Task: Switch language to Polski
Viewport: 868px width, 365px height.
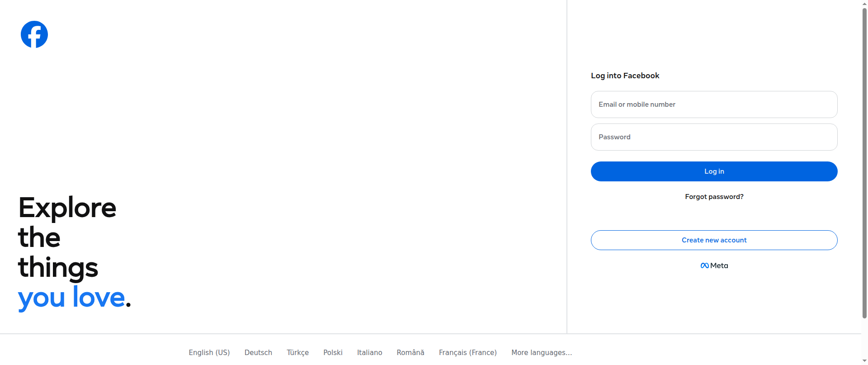Action: click(333, 352)
